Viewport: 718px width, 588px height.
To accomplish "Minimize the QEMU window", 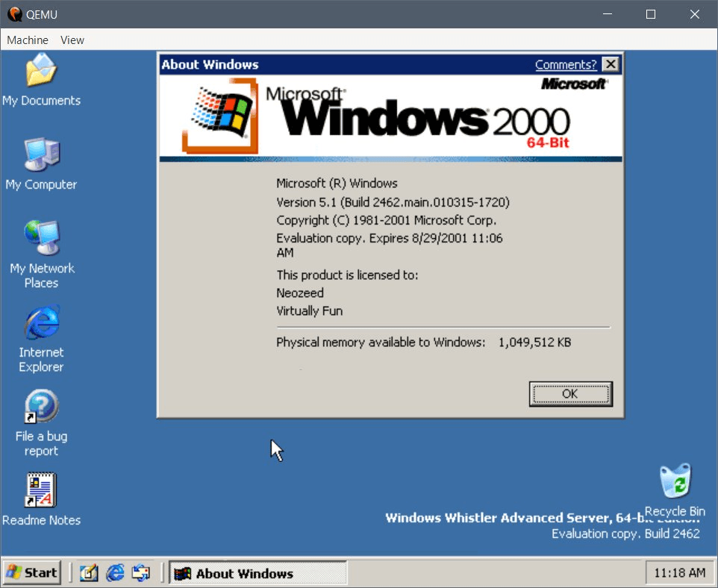I will [608, 14].
